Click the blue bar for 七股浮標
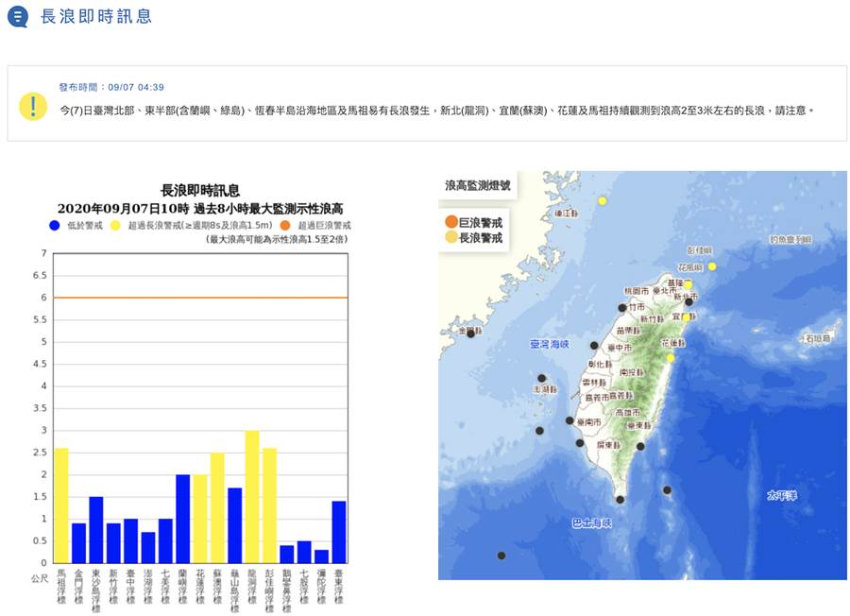 [x=304, y=552]
